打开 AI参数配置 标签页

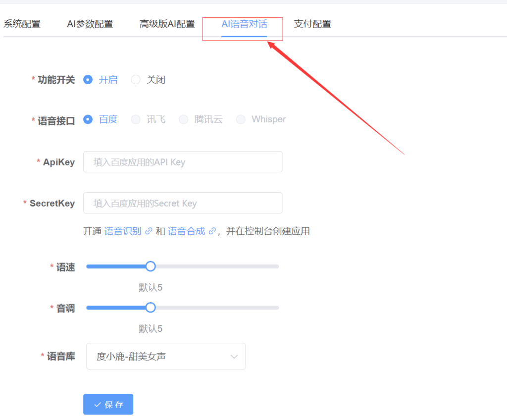pos(90,23)
